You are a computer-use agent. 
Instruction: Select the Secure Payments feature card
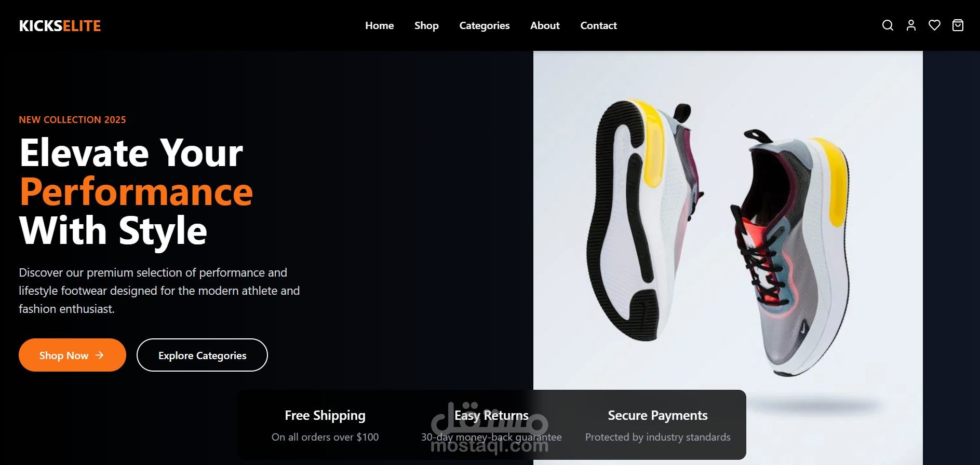pos(657,425)
